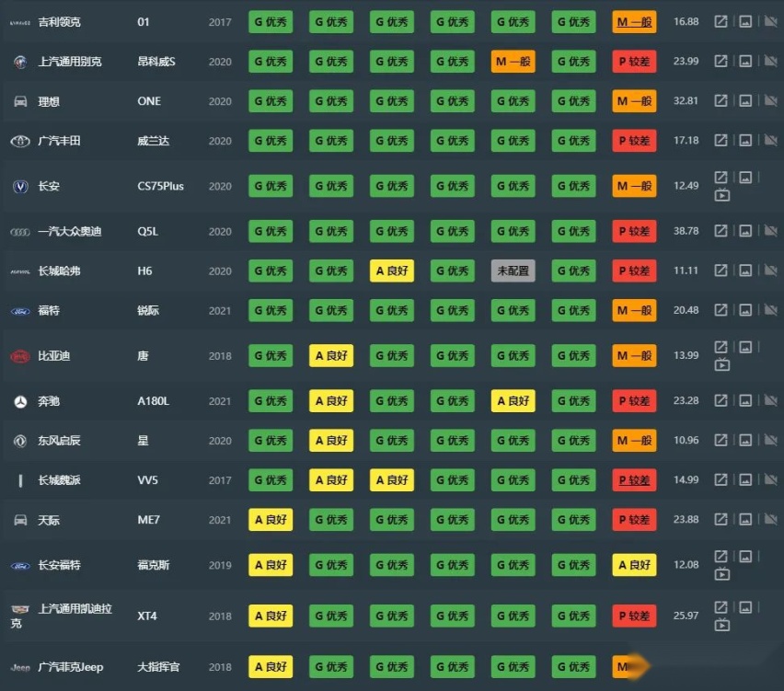The image size is (784, 691).
Task: Open the external link icon for 长安 CS75Plus
Action: (x=721, y=177)
